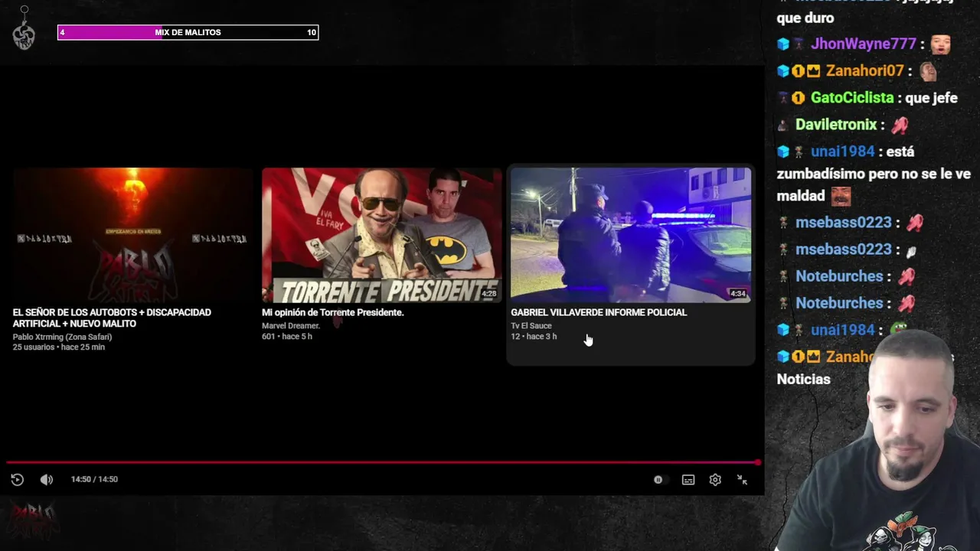Click the '14:50 / 14:50' time display

point(94,479)
